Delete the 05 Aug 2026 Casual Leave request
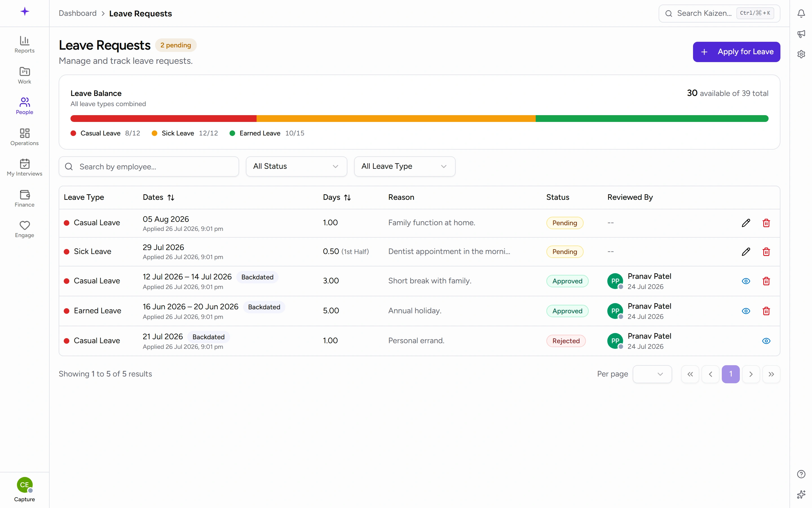Screen dimensions: 812x508 coord(766,223)
